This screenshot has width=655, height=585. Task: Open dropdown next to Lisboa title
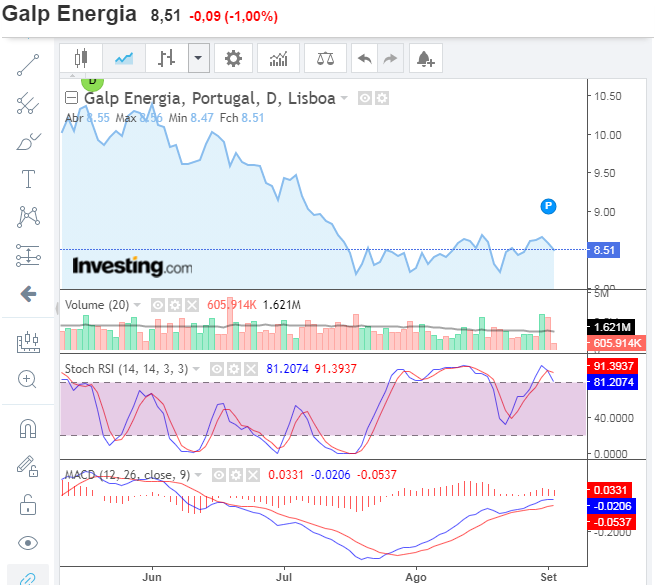(344, 98)
